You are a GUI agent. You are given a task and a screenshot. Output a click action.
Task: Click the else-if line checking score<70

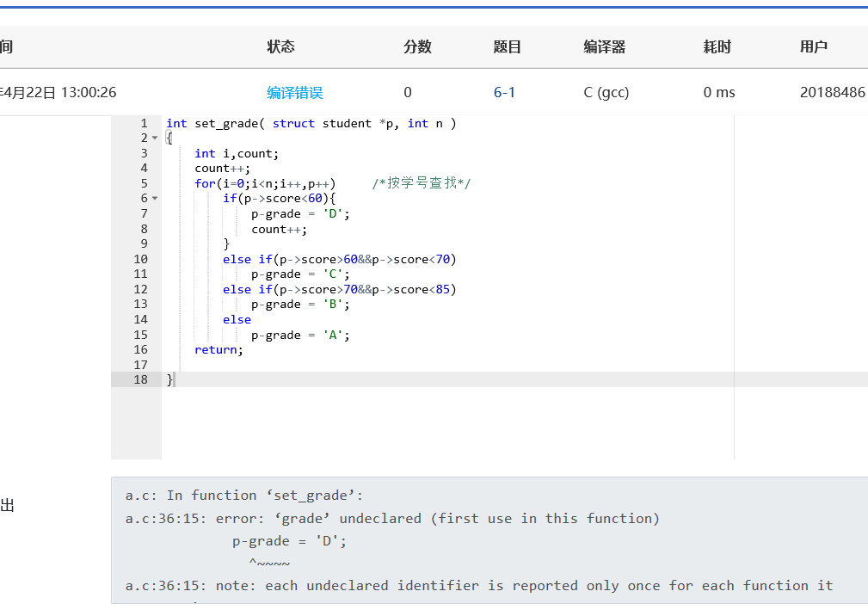click(x=339, y=259)
